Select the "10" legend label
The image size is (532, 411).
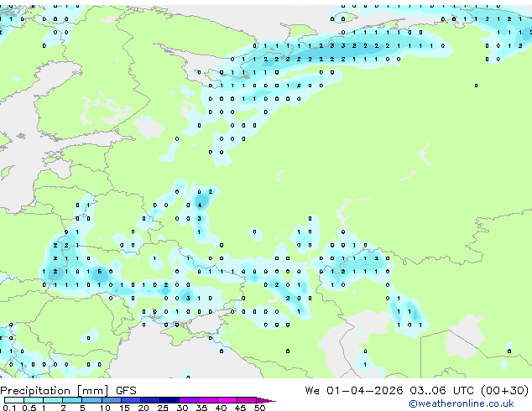tap(105, 408)
